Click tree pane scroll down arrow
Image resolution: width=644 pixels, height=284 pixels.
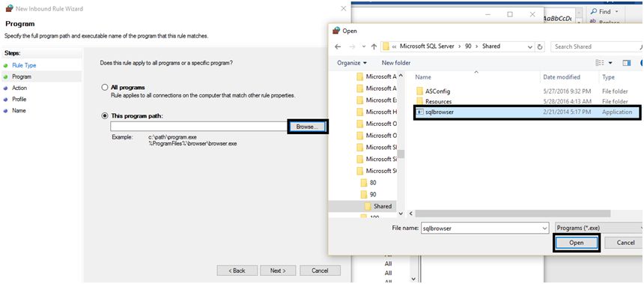tap(401, 214)
